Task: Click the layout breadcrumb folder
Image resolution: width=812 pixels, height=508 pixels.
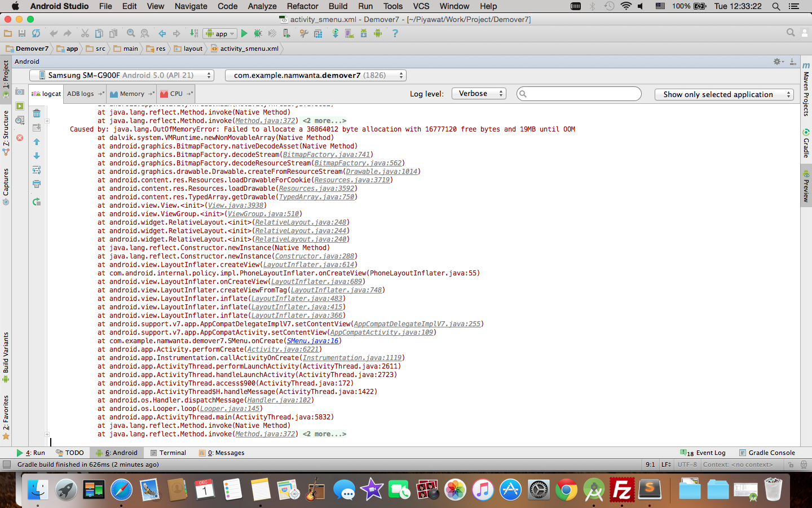Action: tap(188, 49)
